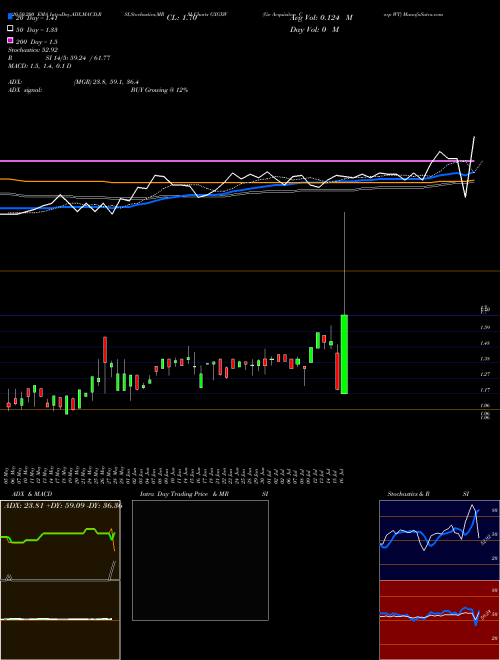This screenshot has width=500, height=660.
Task: Click the '(MGR) 23.8, 59.1, 36.4' ADX values
Action: [106, 82]
